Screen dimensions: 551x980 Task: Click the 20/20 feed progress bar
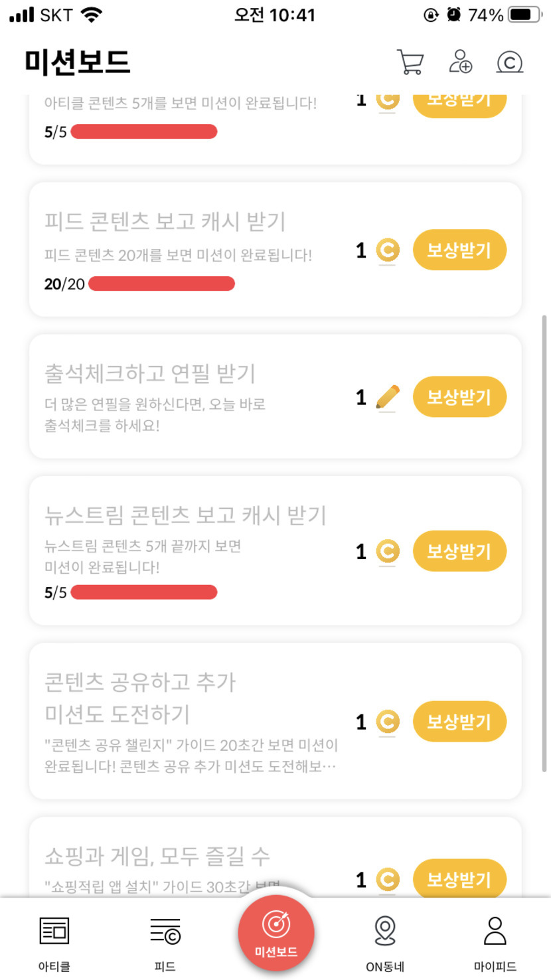pos(161,284)
